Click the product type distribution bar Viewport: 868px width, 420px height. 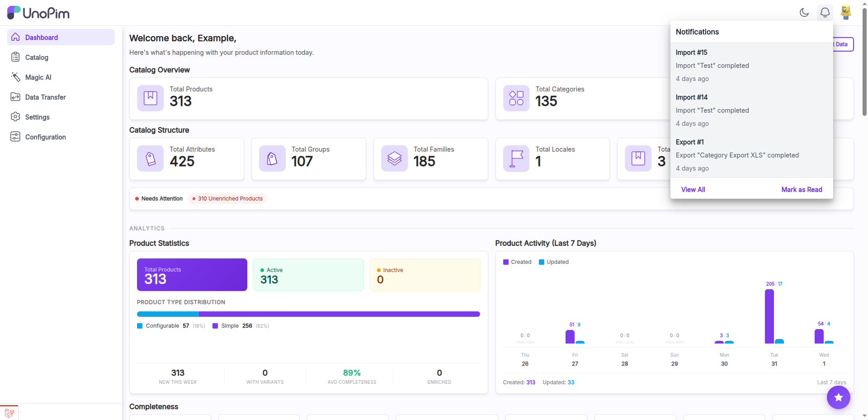308,314
